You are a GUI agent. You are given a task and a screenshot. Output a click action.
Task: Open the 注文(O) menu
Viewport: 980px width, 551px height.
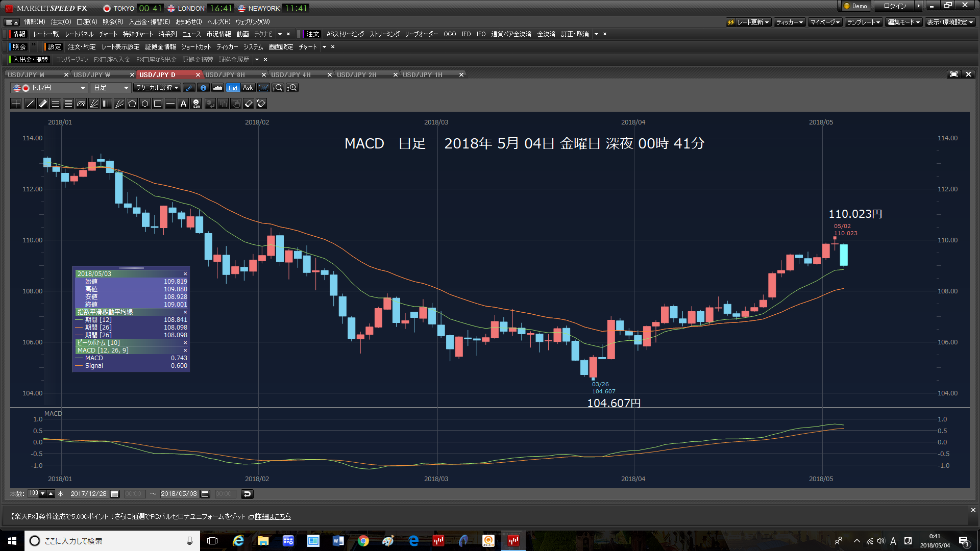tap(61, 22)
